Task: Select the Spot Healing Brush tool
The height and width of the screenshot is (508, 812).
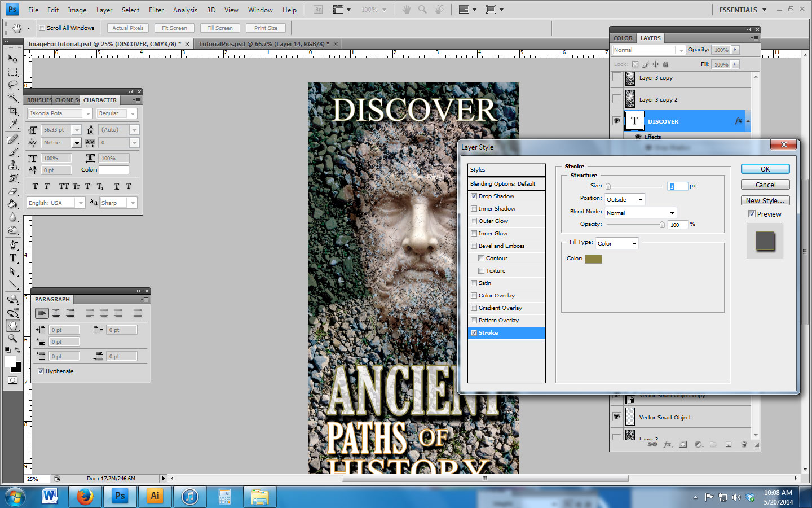Action: [x=13, y=139]
